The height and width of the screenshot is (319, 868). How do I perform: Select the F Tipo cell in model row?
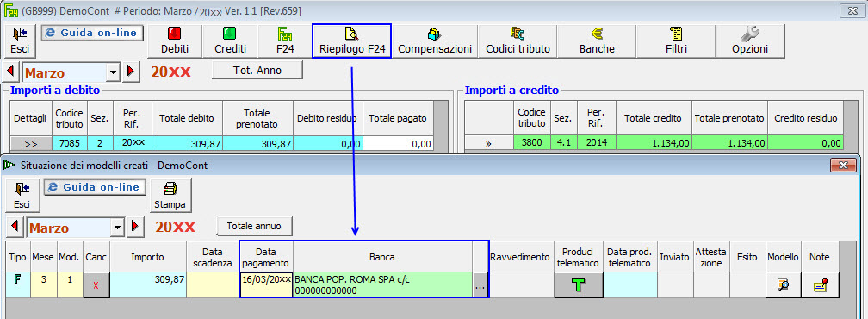tap(18, 285)
